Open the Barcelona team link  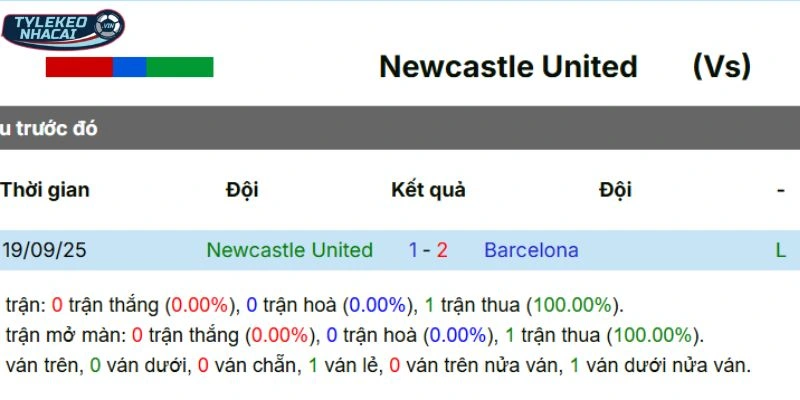[531, 250]
